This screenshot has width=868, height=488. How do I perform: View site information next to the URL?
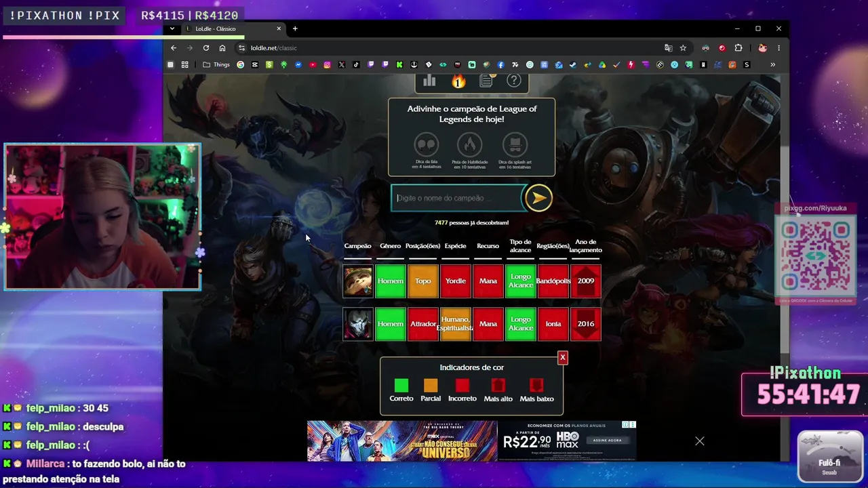(241, 48)
